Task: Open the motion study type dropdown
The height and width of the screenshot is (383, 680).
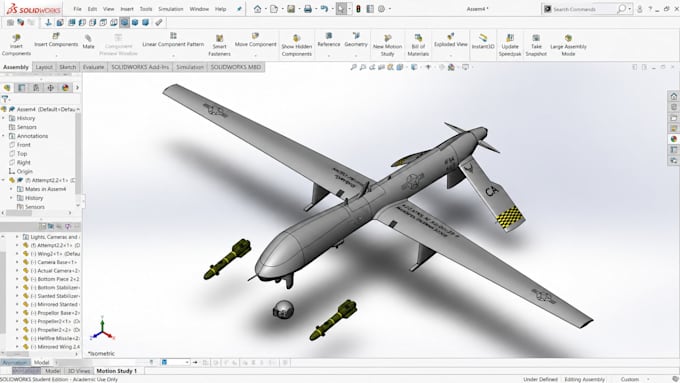Action: pyautogui.click(x=175, y=362)
